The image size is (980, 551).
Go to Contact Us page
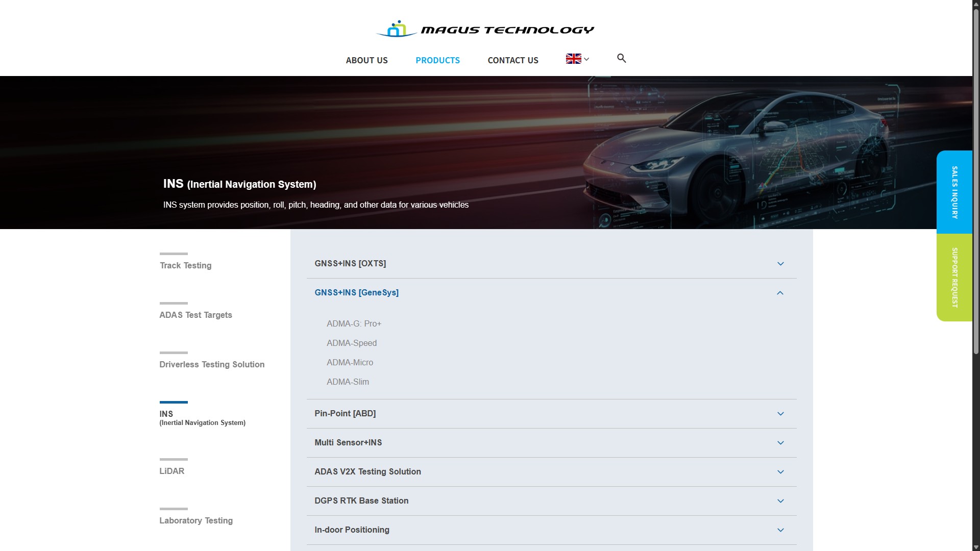tap(512, 60)
